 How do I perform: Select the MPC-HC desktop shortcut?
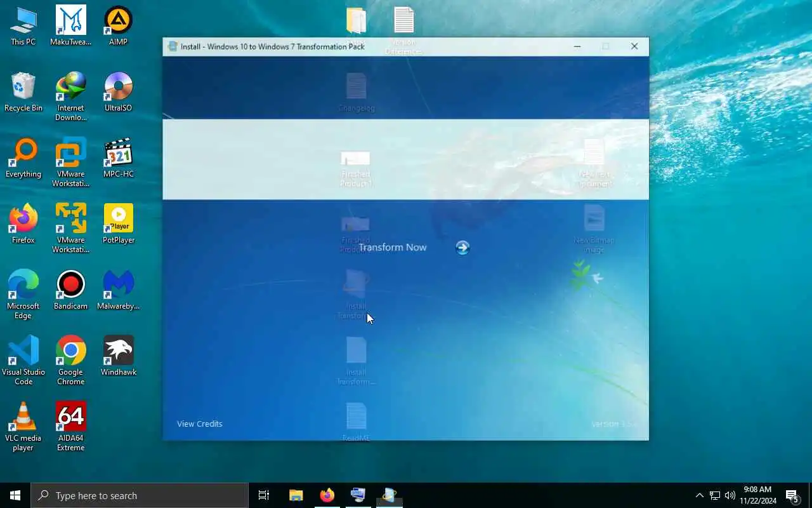tap(119, 158)
